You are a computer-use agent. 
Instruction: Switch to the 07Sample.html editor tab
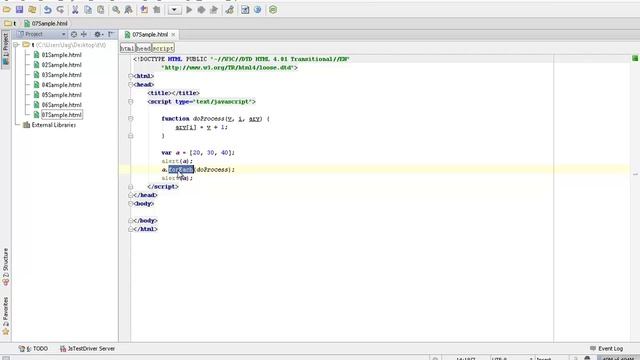click(x=150, y=34)
